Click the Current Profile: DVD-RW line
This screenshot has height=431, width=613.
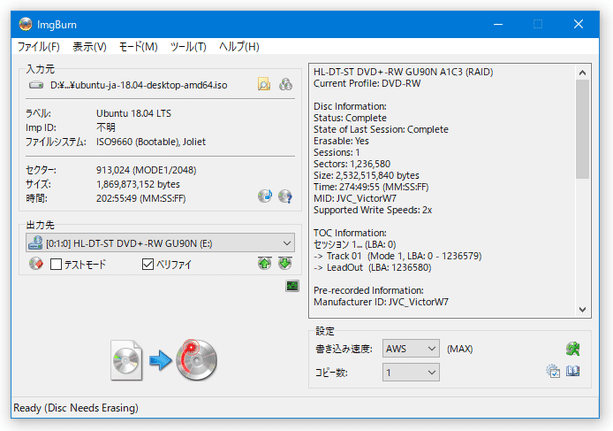(367, 83)
